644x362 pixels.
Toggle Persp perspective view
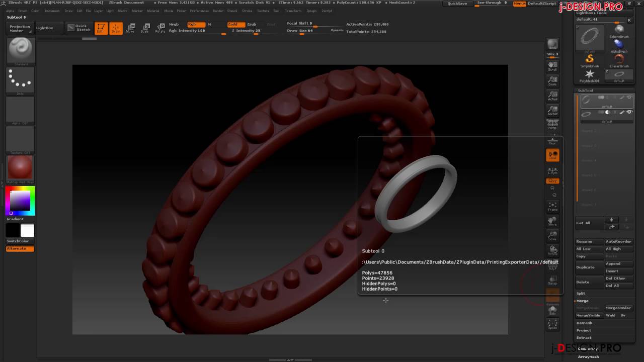coord(552,124)
